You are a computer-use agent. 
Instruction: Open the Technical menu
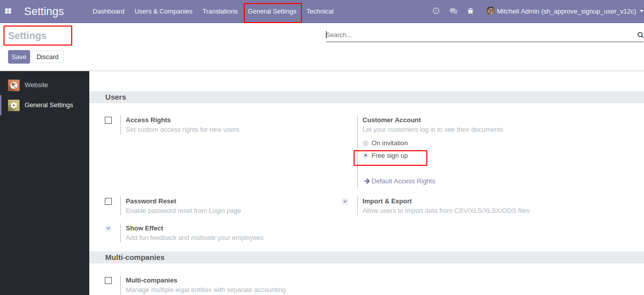[x=320, y=11]
